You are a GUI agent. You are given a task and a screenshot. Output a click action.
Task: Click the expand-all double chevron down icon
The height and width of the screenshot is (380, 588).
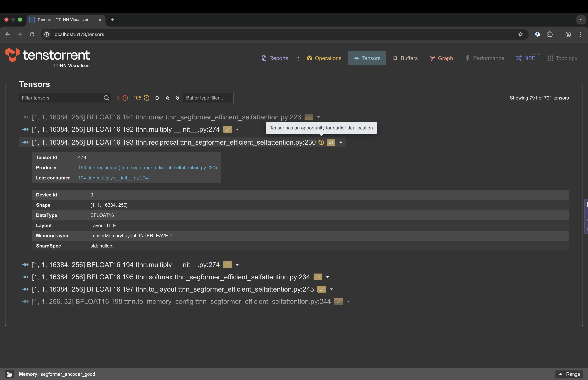point(177,98)
